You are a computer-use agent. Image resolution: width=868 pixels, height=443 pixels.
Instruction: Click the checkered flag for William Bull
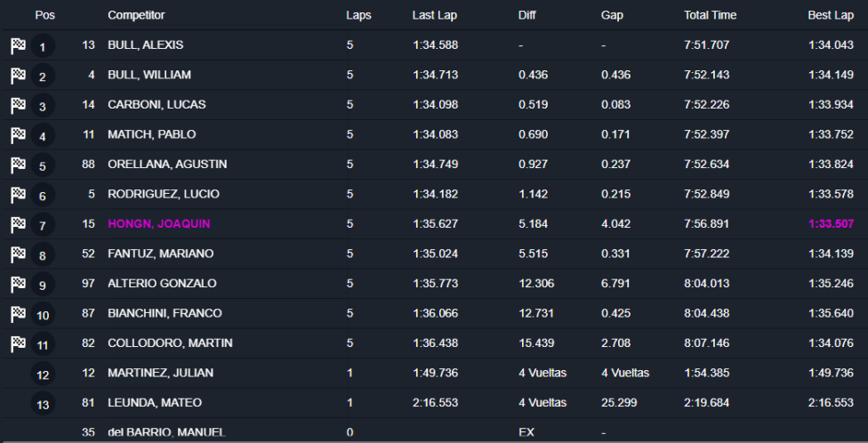(18, 77)
